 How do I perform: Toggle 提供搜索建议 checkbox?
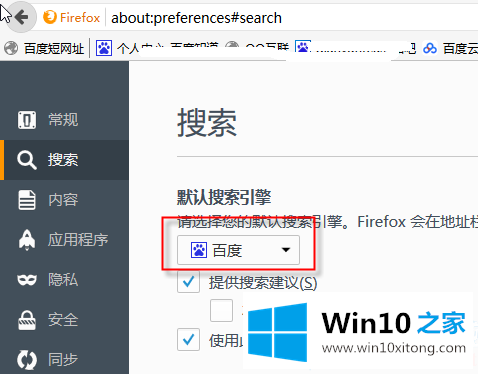tap(188, 282)
